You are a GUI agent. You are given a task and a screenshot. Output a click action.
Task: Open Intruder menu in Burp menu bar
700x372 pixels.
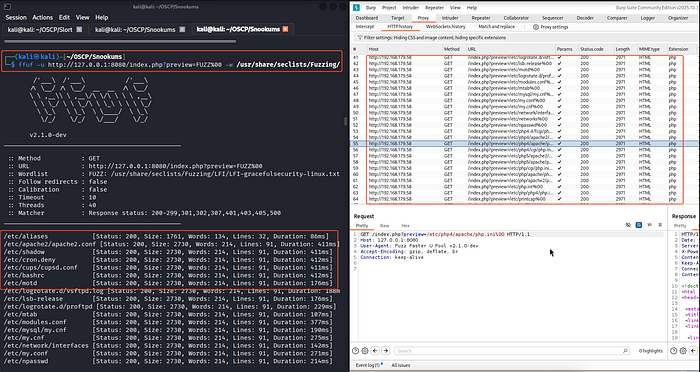tap(411, 8)
